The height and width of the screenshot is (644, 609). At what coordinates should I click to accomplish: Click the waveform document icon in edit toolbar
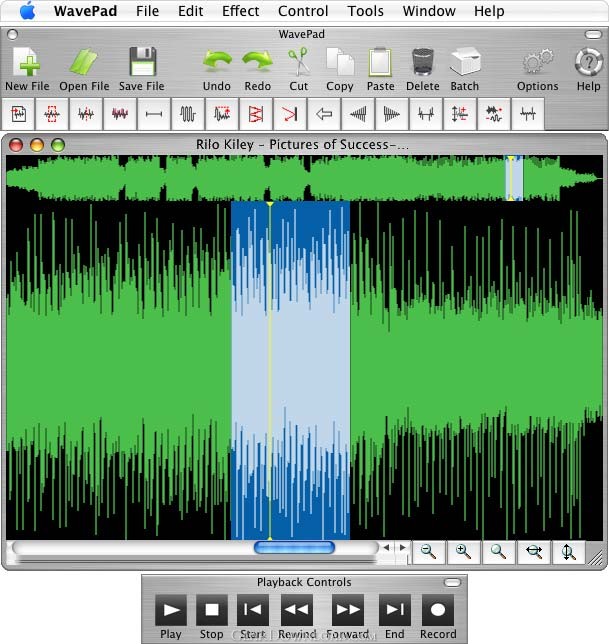tap(18, 114)
